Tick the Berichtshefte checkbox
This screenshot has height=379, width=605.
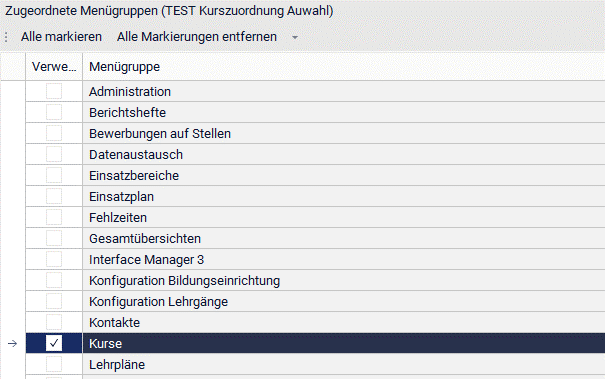[x=54, y=112]
